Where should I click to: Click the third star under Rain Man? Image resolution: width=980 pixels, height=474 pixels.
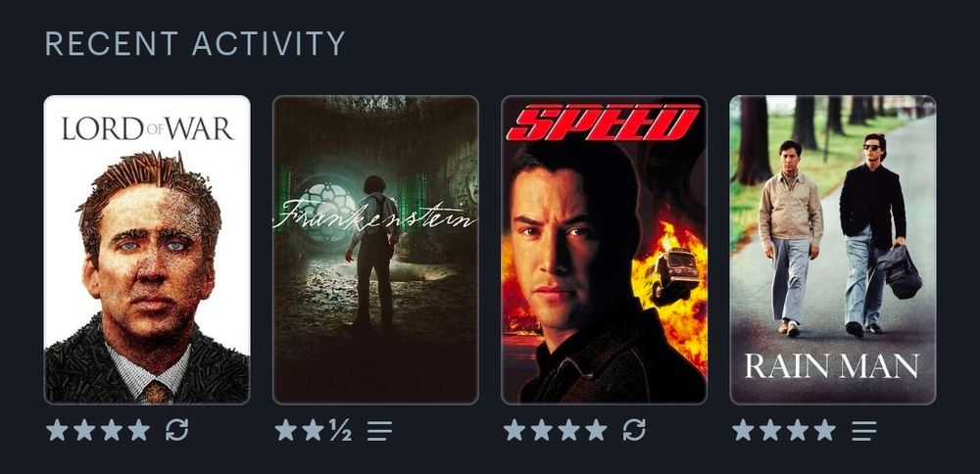798,430
